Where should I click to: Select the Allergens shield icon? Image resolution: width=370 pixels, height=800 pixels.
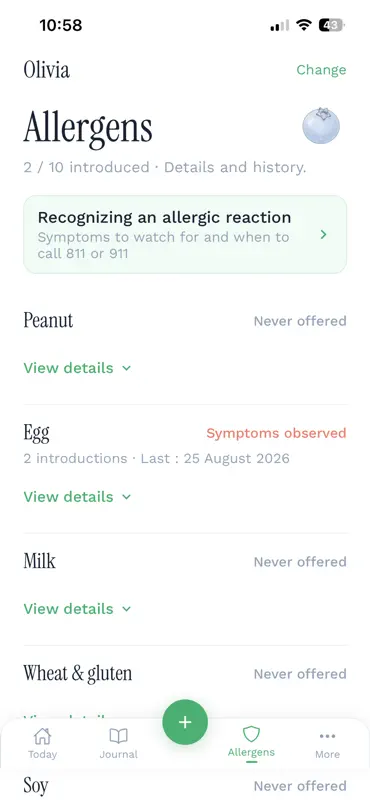pyautogui.click(x=251, y=735)
